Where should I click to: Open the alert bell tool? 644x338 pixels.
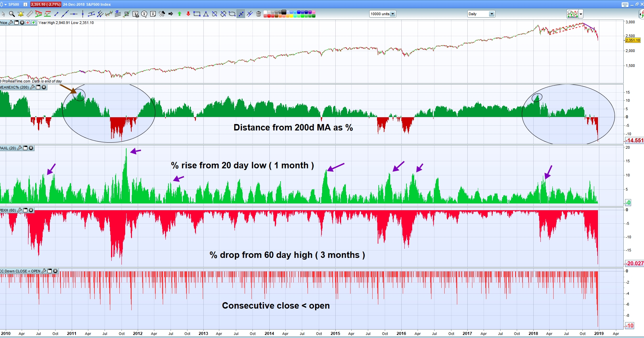(21, 14)
